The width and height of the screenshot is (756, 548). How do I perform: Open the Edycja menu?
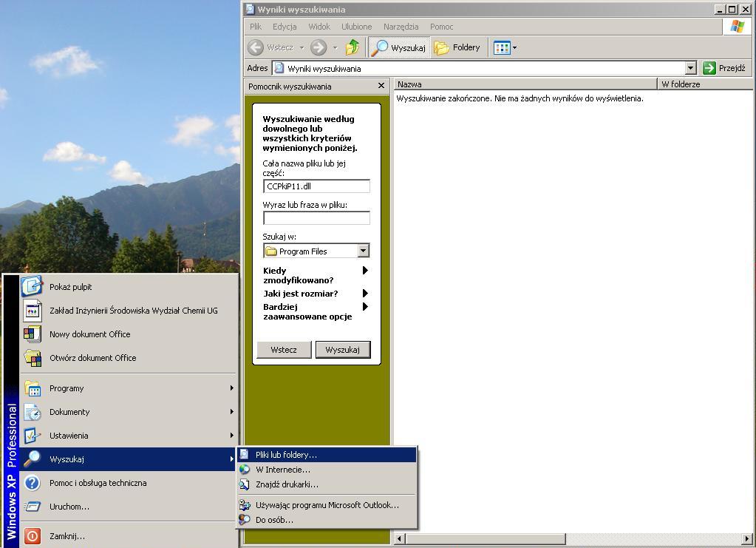(x=285, y=27)
